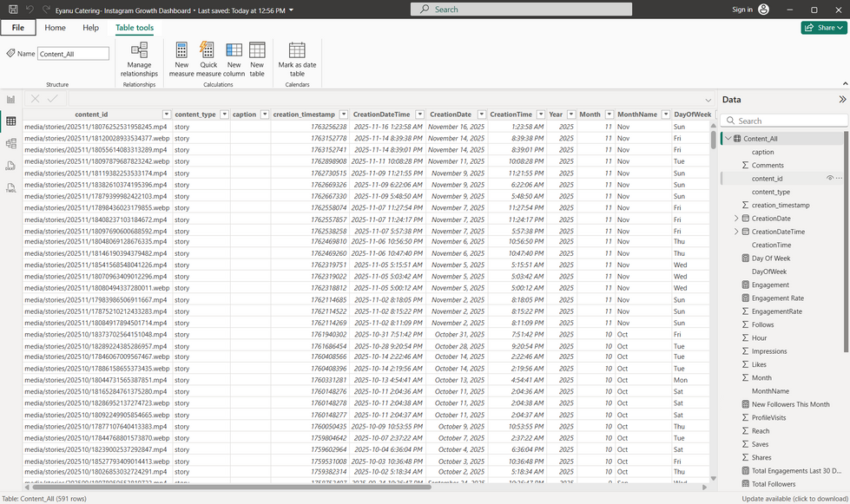Open DAX query view in left sidebar
The height and width of the screenshot is (504, 850).
(10, 166)
